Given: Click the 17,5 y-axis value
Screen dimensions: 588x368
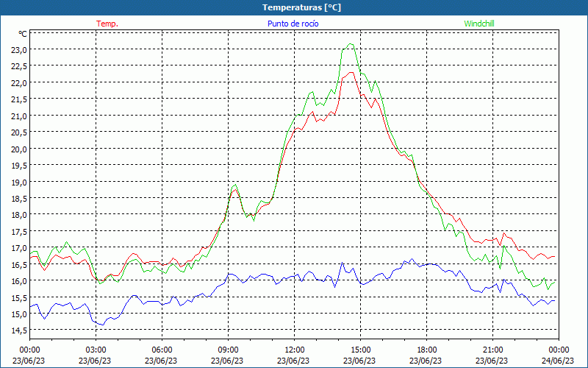Looking at the screenshot, I should 19,231.
